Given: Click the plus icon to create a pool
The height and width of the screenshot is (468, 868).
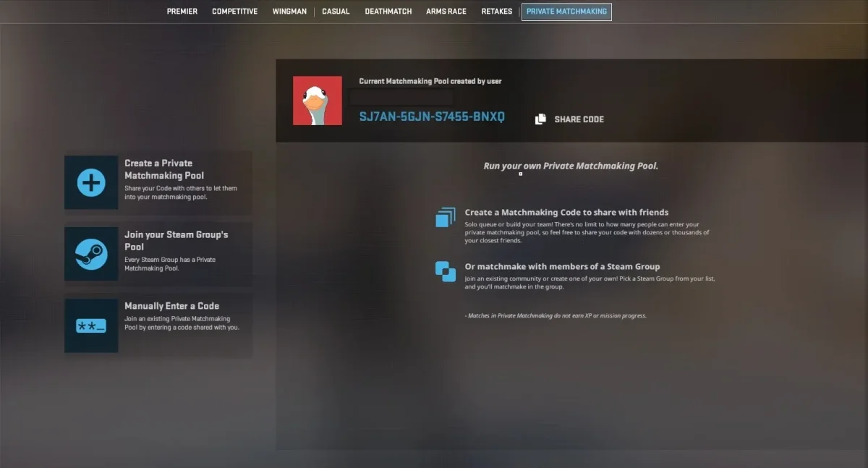Looking at the screenshot, I should (91, 182).
